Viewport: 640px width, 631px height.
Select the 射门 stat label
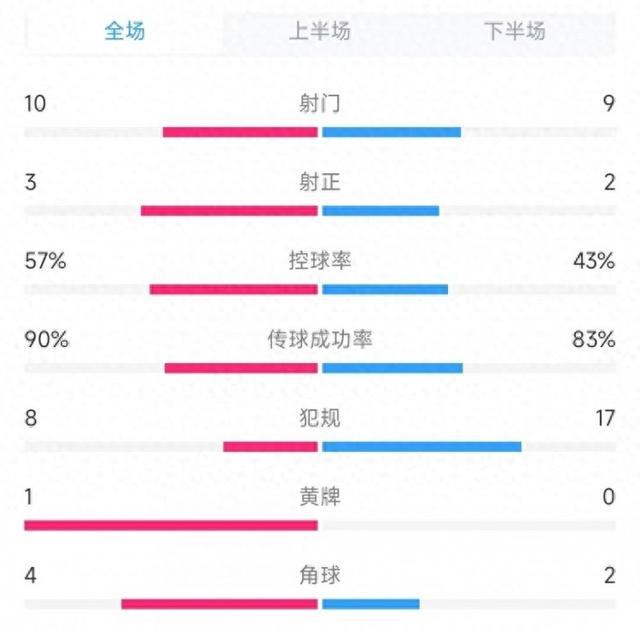coord(320,103)
